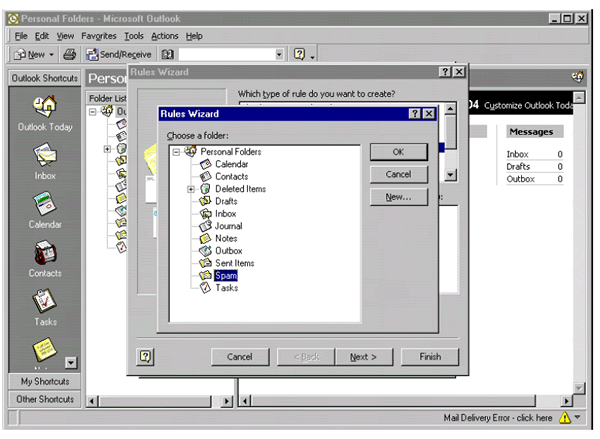The image size is (600, 439).
Task: Open the Actions menu
Action: [165, 36]
